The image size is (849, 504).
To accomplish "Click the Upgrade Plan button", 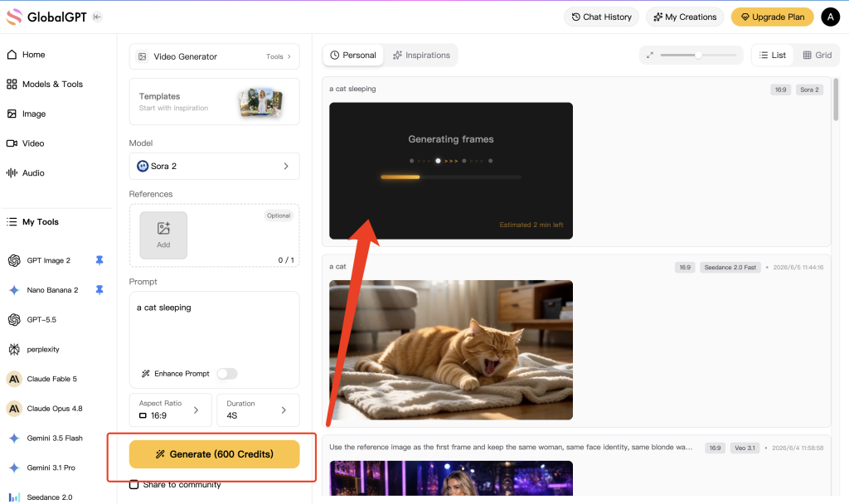I will pos(772,17).
